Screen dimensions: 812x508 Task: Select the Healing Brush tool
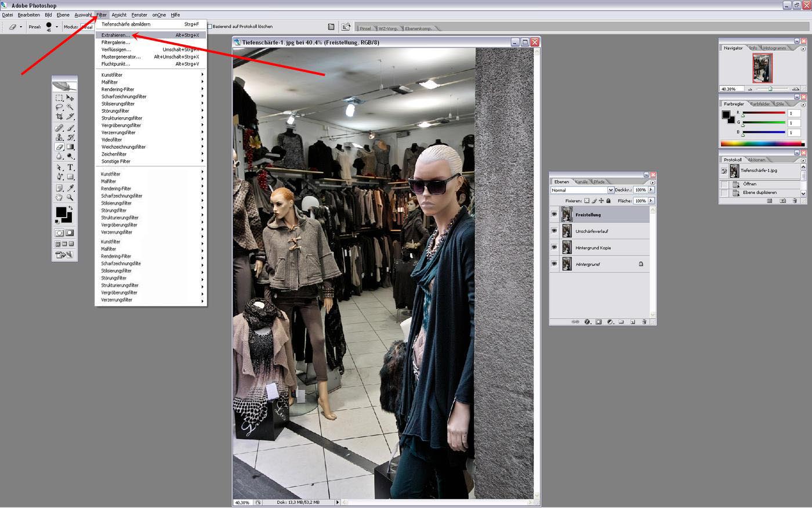pyautogui.click(x=59, y=128)
